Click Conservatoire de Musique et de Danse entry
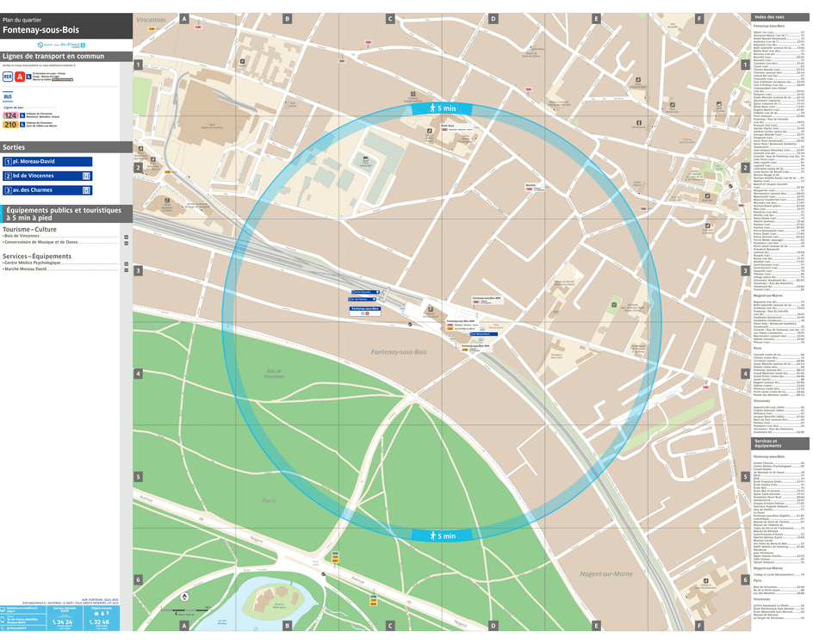 (x=40, y=242)
